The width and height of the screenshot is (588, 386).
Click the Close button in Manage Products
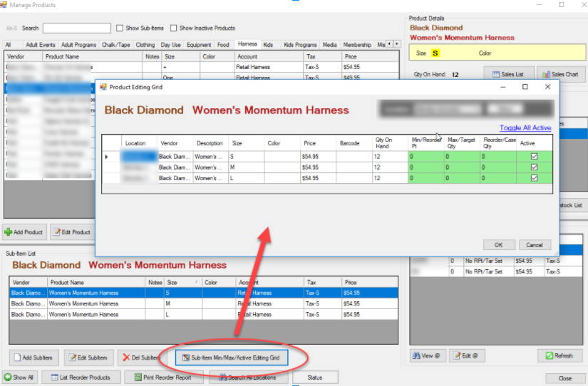click(564, 378)
